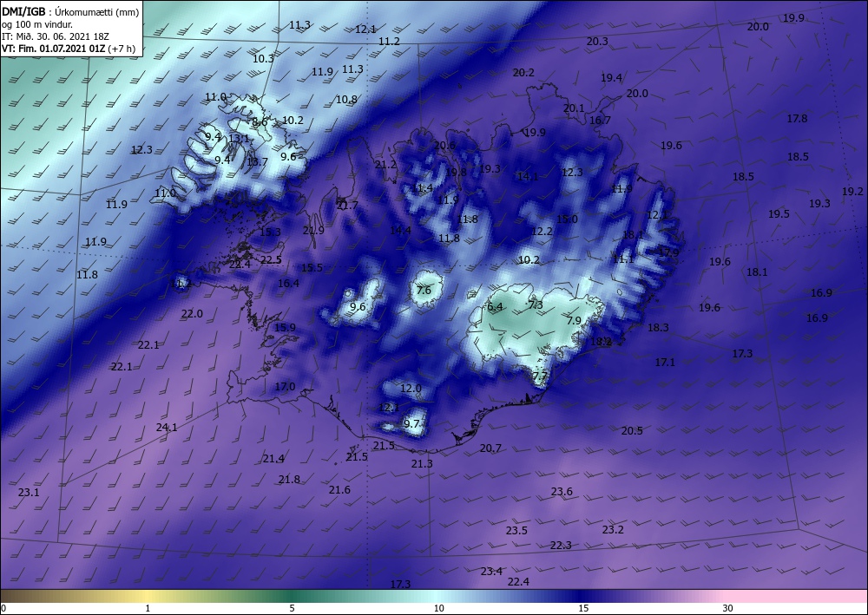Click the color scale tick labeled 10
Screen dimensions: 868x615
pos(438,608)
